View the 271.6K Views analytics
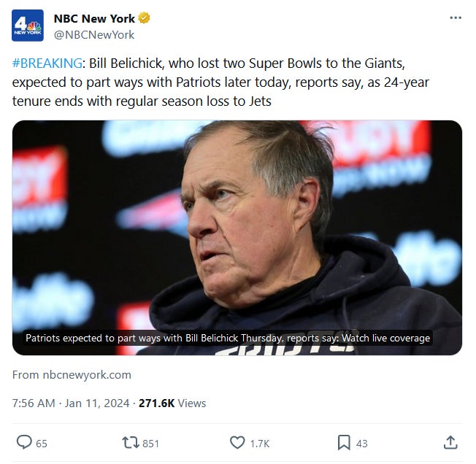The width and height of the screenshot is (476, 464). click(x=172, y=403)
